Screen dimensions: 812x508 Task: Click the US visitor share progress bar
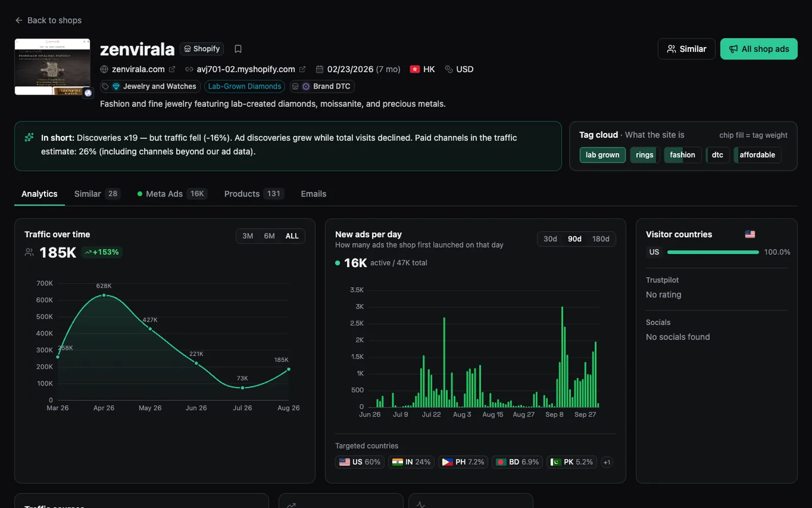coord(713,252)
